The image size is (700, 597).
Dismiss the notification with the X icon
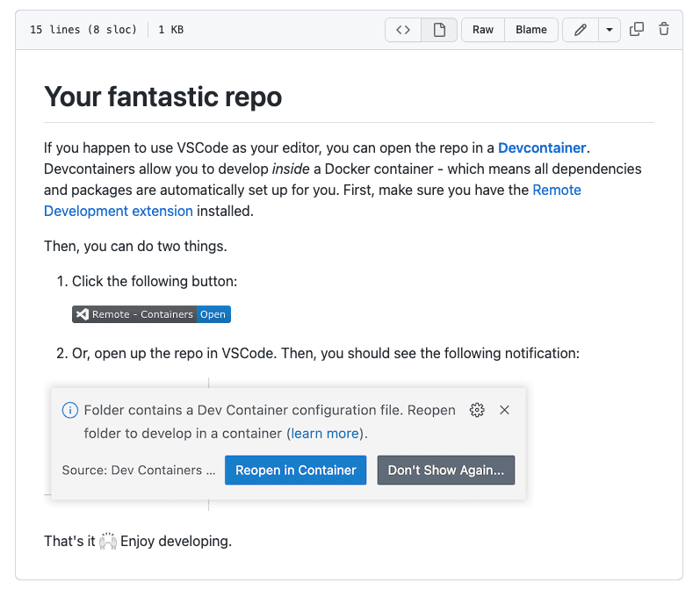pos(504,410)
